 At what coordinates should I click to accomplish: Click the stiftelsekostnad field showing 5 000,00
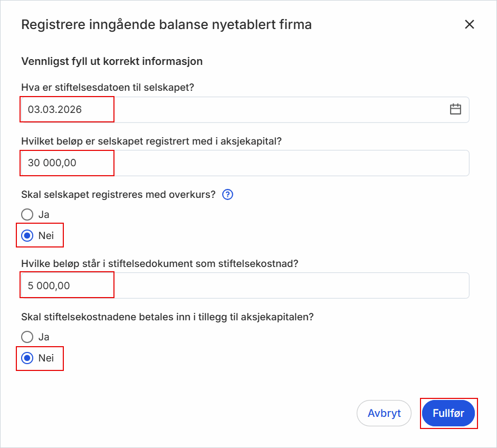[66, 285]
